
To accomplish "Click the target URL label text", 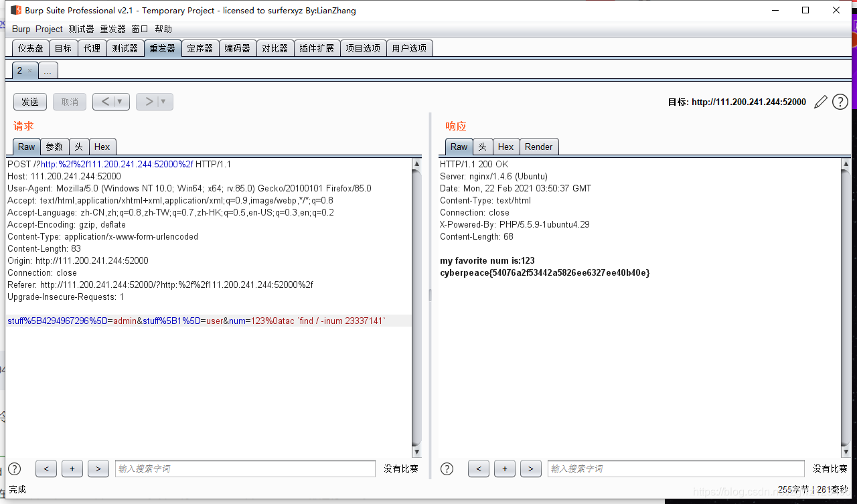I will pyautogui.click(x=737, y=102).
